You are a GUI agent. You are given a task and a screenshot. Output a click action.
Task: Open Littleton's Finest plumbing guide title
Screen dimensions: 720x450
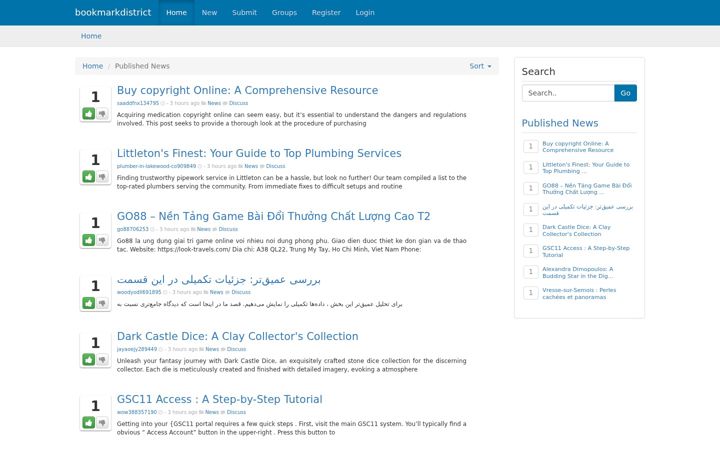pyautogui.click(x=259, y=153)
